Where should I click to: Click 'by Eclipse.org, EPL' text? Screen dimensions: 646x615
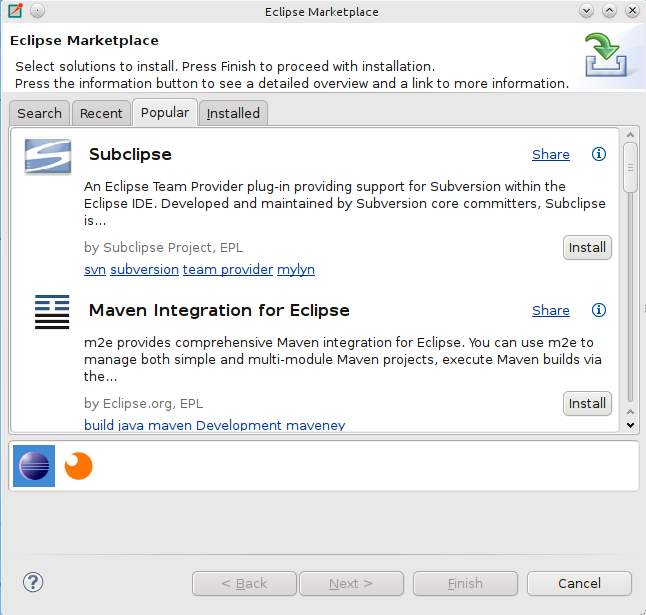pyautogui.click(x=143, y=403)
